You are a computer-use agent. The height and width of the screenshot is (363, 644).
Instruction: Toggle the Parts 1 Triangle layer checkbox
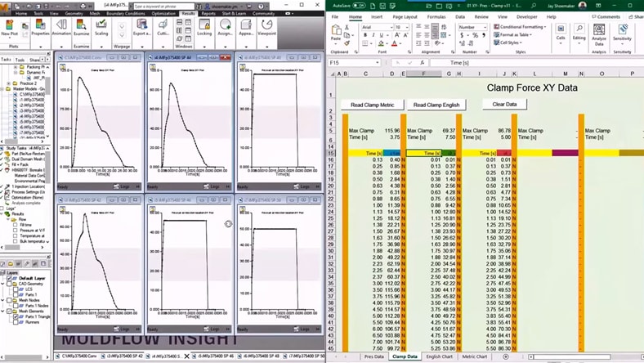click(x=16, y=317)
